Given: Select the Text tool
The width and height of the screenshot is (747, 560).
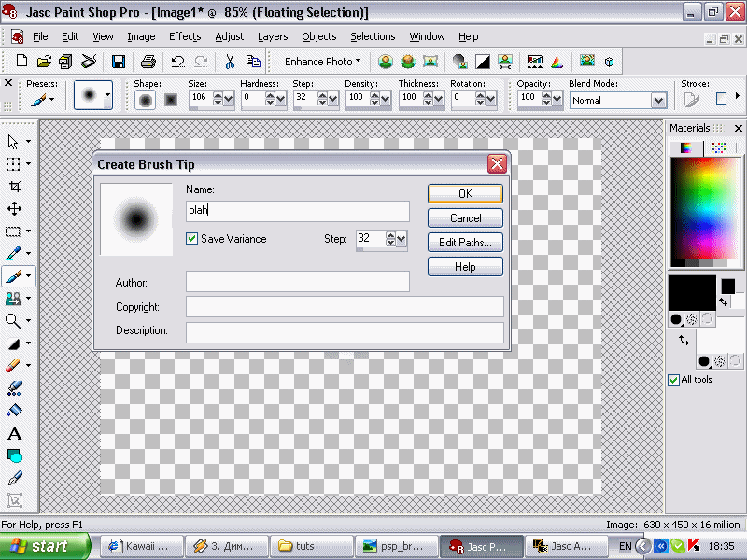Looking at the screenshot, I should (x=14, y=433).
